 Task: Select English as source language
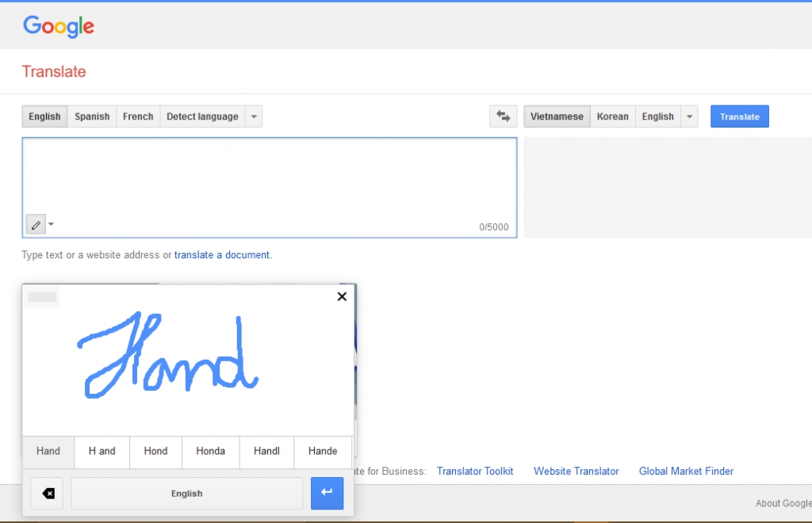[x=44, y=116]
